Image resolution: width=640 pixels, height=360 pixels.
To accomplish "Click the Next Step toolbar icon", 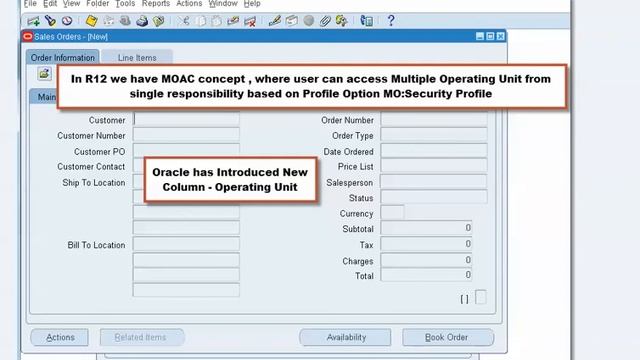I will tap(109, 20).
